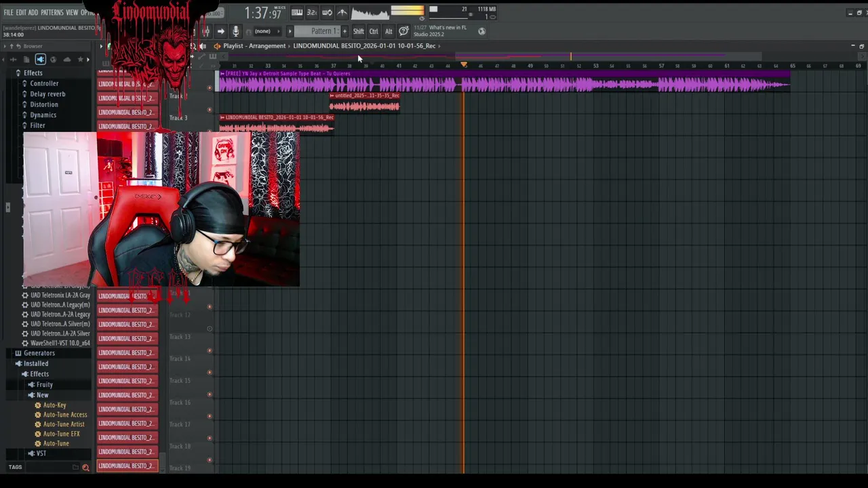Expand the Controller effects folder

[43, 83]
